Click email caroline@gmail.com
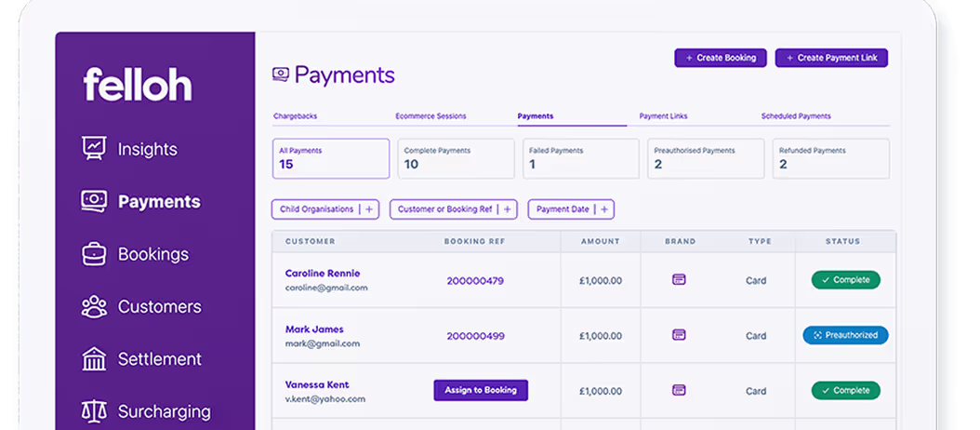This screenshot has width=980, height=430. tap(326, 288)
